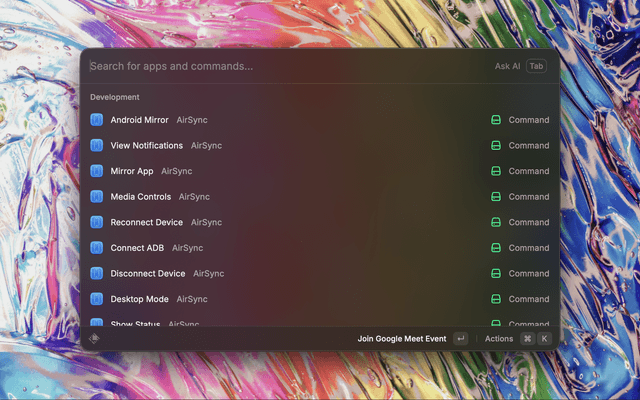Click the AirSync icon beside Android Mirror
Viewport: 640px width, 400px height.
click(97, 120)
